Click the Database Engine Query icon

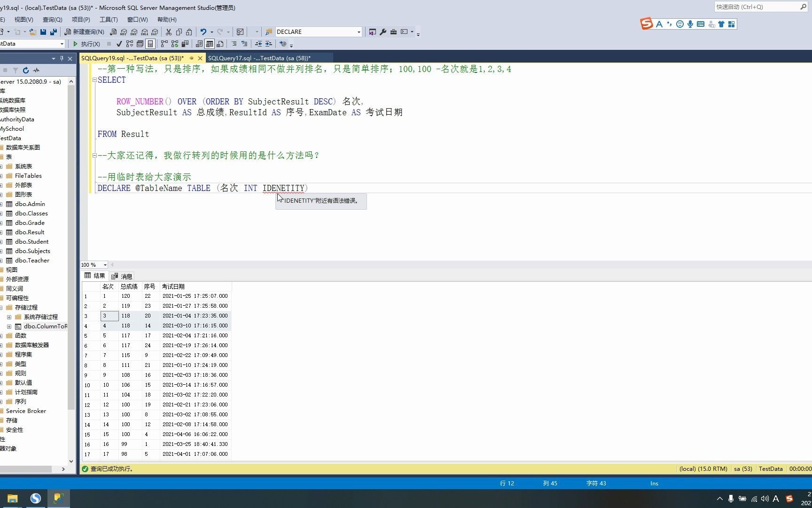(113, 32)
